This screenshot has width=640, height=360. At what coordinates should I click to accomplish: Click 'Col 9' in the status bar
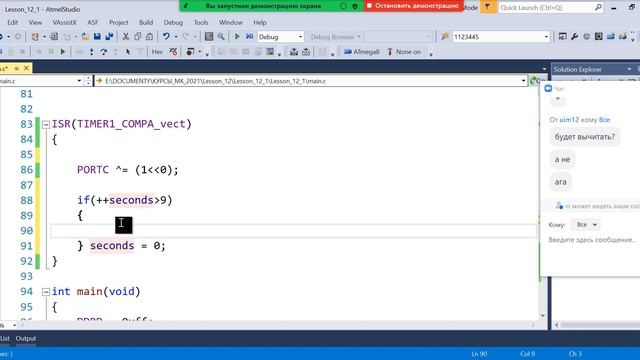527,354
